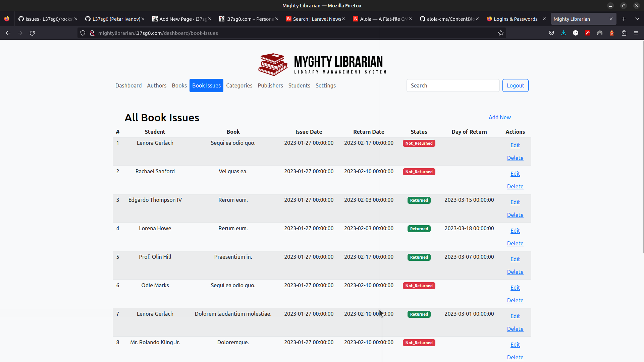Select the Book Issues nav item
Viewport: 644px width, 362px height.
pos(206,85)
